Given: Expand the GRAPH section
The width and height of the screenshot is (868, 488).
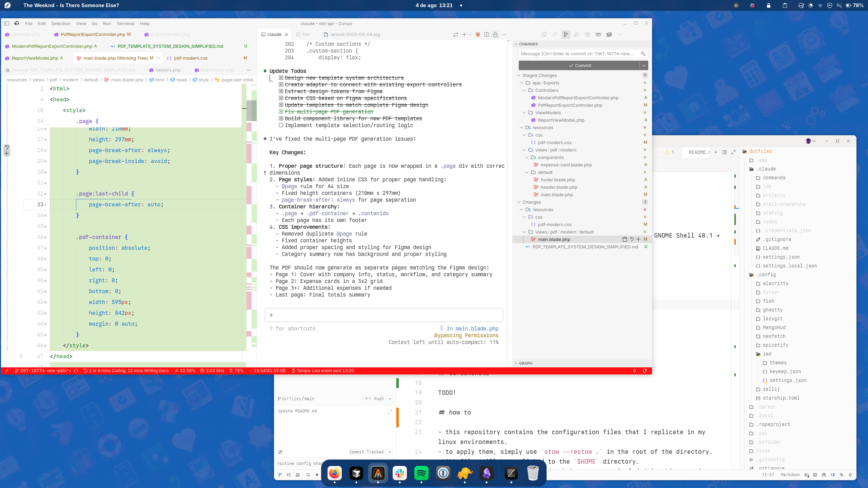Looking at the screenshot, I should click(x=516, y=363).
